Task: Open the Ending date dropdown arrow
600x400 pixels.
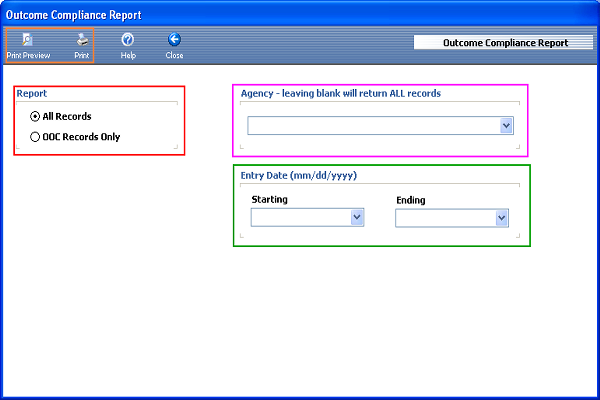Action: tap(501, 217)
